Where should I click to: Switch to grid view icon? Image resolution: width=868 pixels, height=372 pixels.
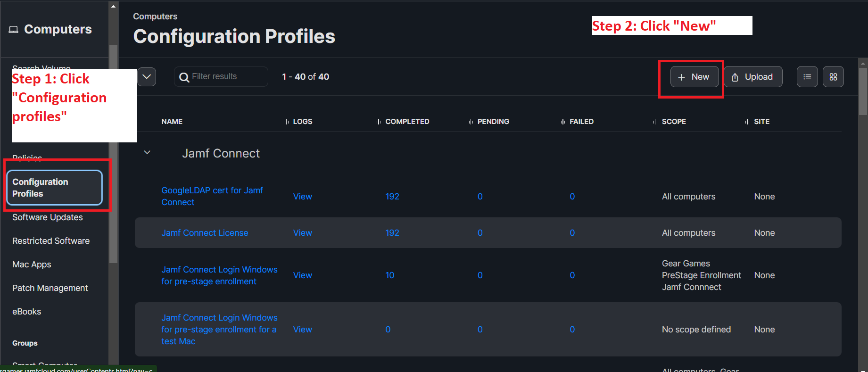(x=833, y=77)
